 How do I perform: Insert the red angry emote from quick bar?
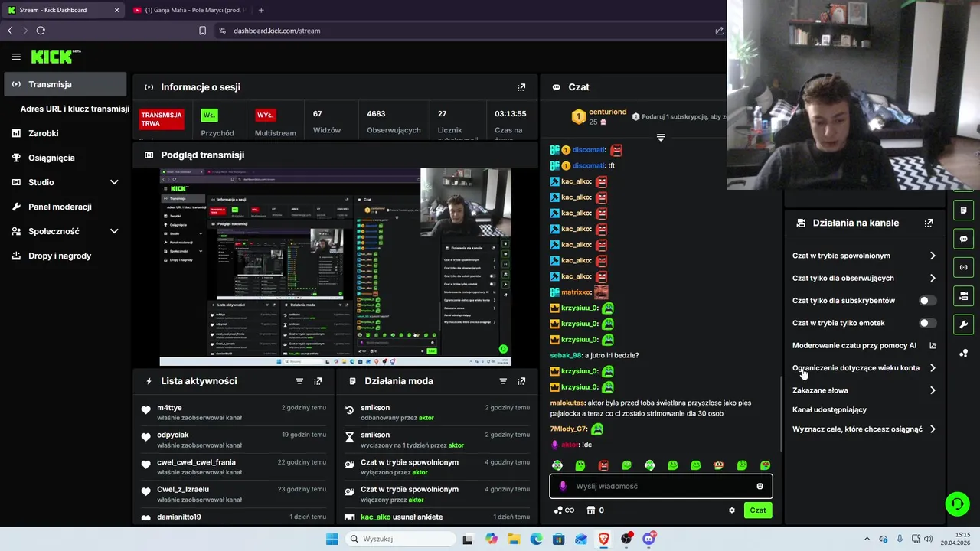pyautogui.click(x=603, y=465)
